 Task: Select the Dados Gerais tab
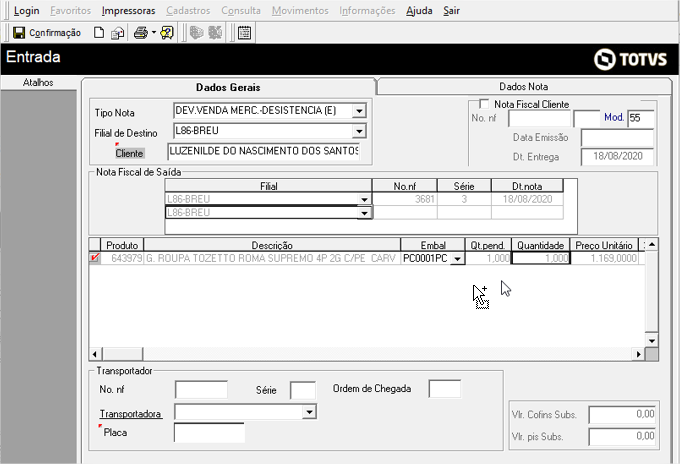228,88
